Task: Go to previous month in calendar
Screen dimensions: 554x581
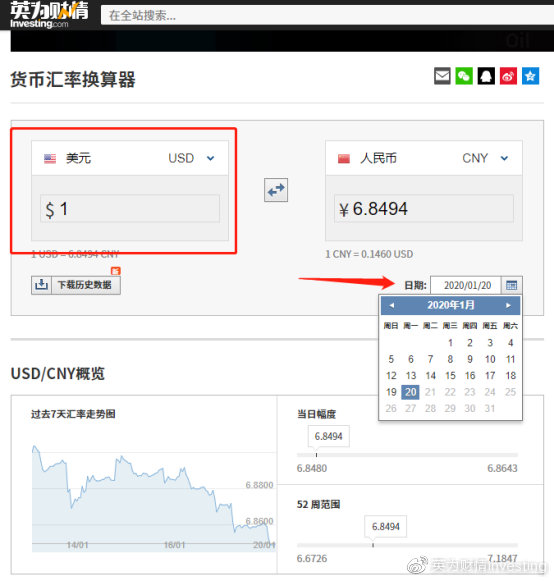Action: (x=392, y=305)
